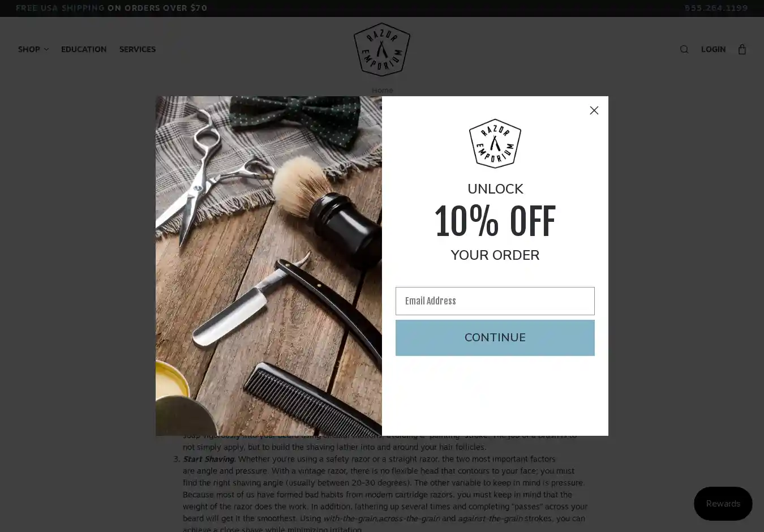Click the with-the-grain link in article
Screen dimensions: 764x532
point(350,518)
